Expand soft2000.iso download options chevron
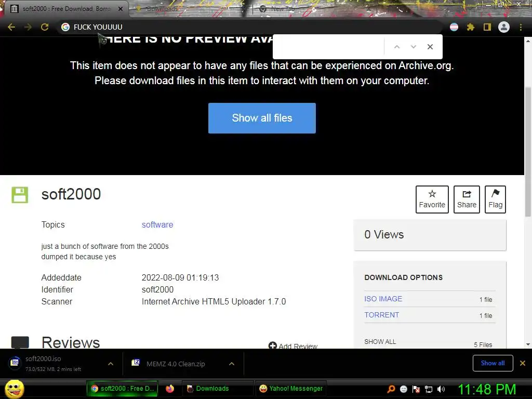 (111, 364)
